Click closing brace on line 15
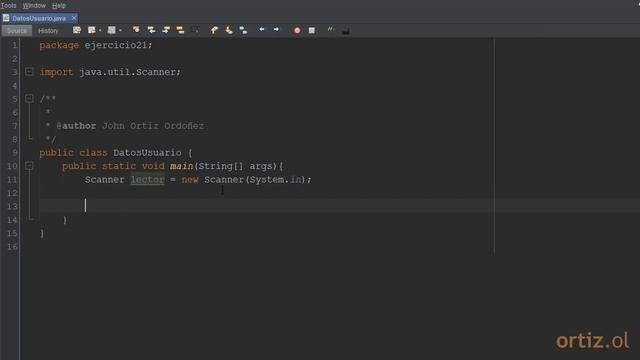This screenshot has height=360, width=640. [42, 233]
